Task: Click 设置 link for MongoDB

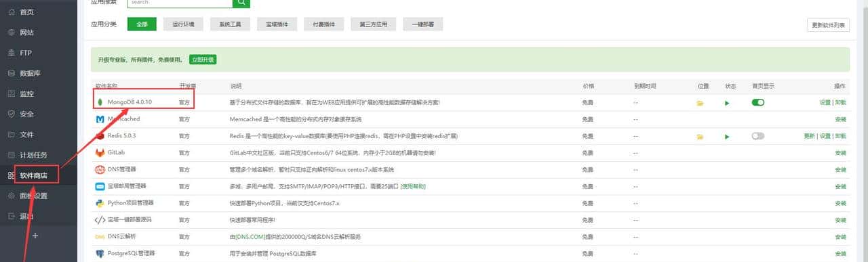Action: 825,102
